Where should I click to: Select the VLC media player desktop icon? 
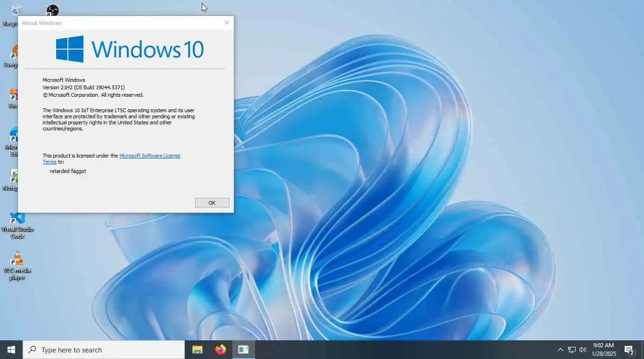(x=17, y=266)
